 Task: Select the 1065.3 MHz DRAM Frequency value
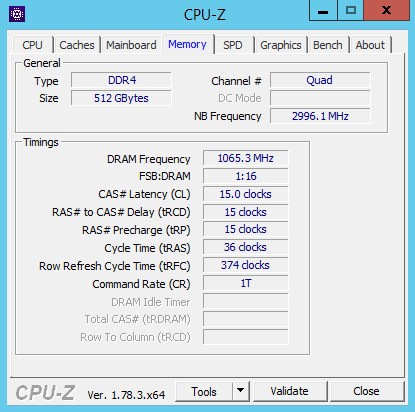246,158
